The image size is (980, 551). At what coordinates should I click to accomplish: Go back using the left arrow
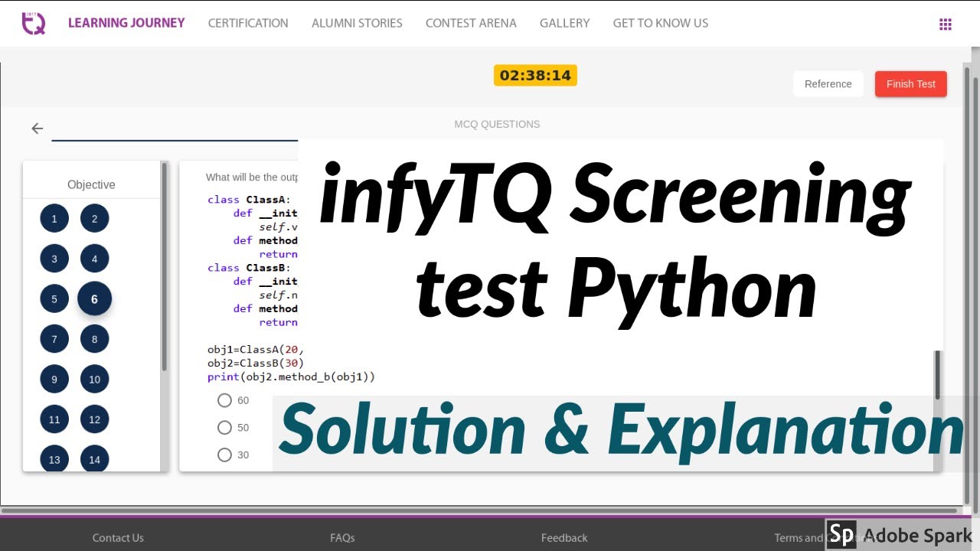pyautogui.click(x=37, y=129)
